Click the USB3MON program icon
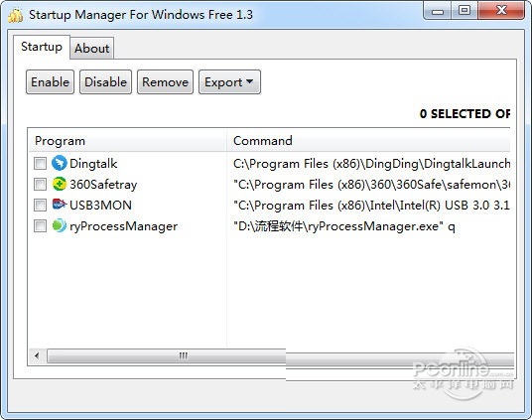Image resolution: width=532 pixels, height=420 pixels. point(59,205)
